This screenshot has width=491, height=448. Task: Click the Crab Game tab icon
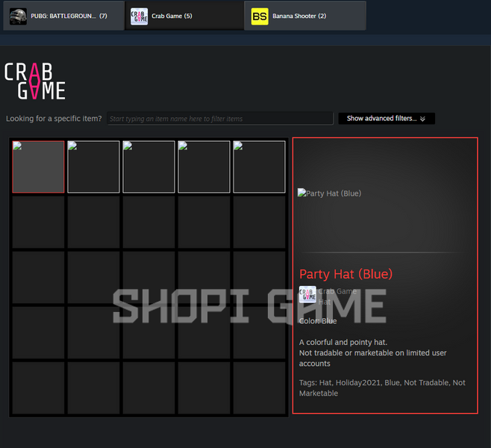(139, 16)
